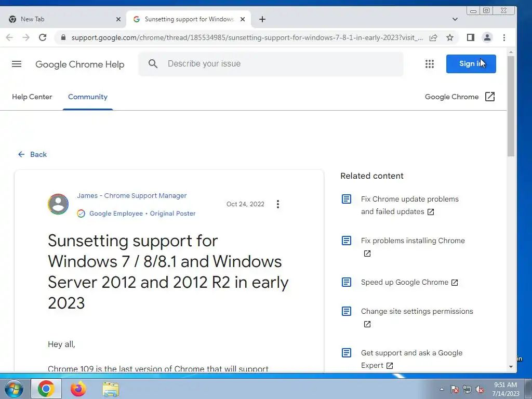Image resolution: width=532 pixels, height=399 pixels.
Task: Open Get support and ask a Google Expert
Action: pyautogui.click(x=411, y=359)
